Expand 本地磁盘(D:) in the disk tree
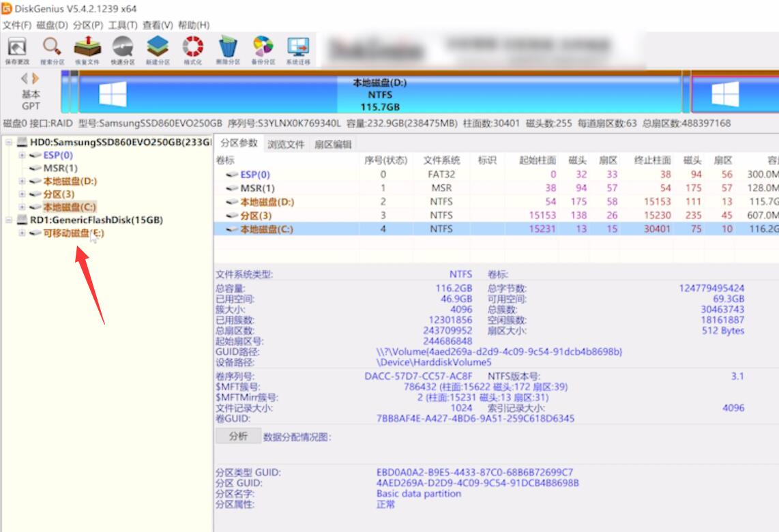The image size is (779, 532). [22, 181]
